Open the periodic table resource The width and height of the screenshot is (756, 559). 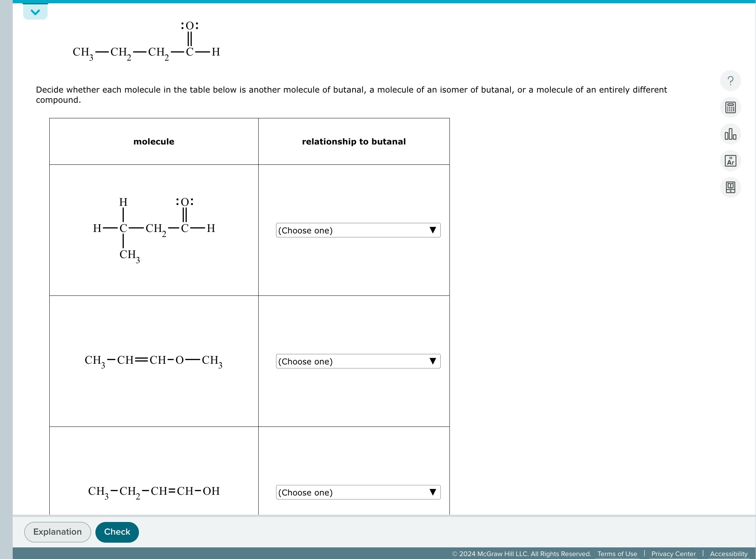point(730,161)
